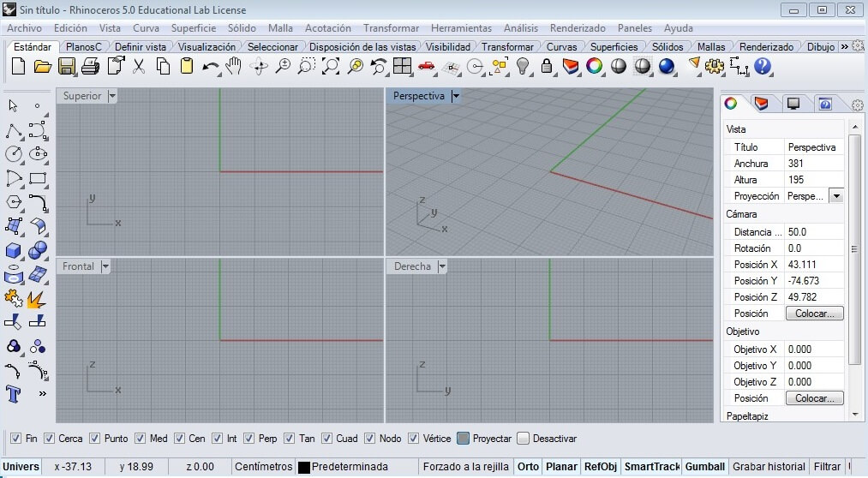This screenshot has width=868, height=478.
Task: Click the Centímetros units in status bar
Action: coord(264,466)
